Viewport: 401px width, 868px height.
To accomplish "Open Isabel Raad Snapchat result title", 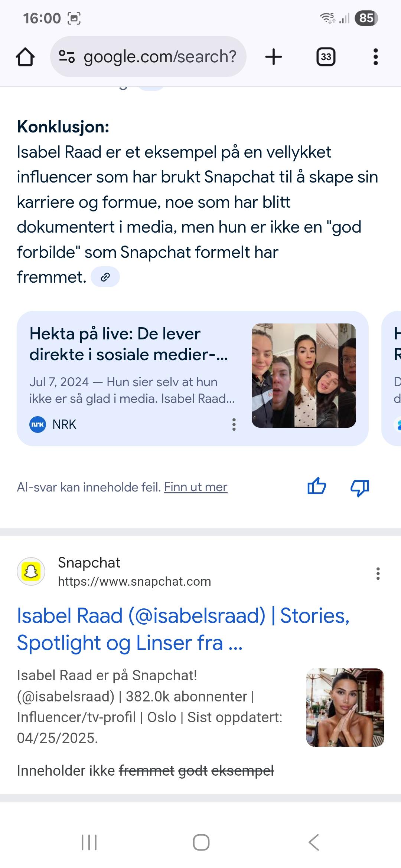I will pos(183,629).
